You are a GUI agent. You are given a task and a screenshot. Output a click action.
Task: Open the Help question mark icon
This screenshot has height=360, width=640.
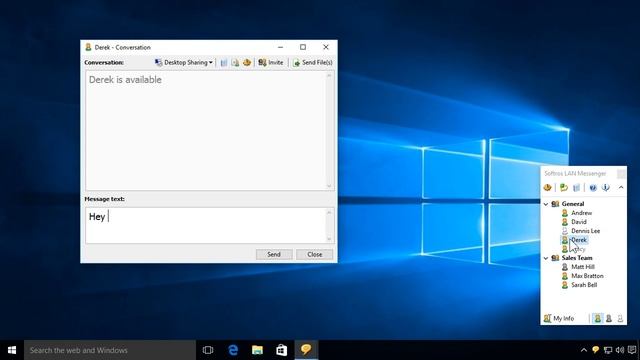(x=593, y=187)
